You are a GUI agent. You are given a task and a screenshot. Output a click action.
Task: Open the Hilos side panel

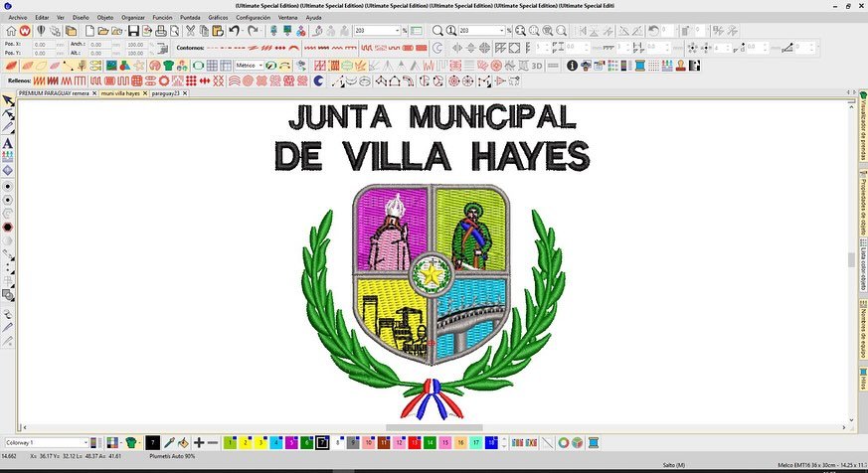pos(862,378)
